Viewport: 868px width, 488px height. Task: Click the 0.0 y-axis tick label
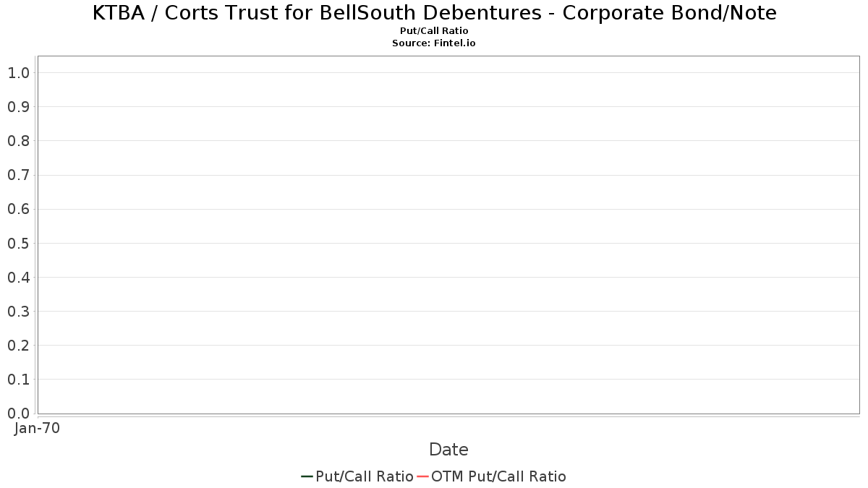[18, 413]
